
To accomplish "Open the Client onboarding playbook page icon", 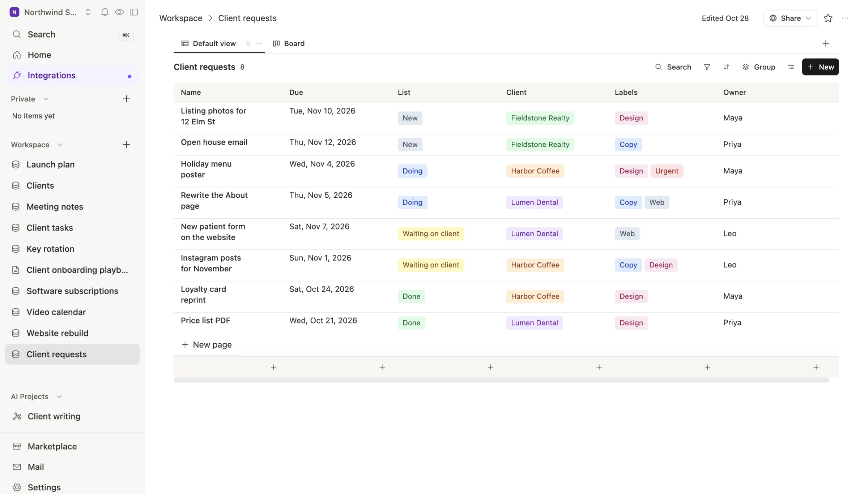I will tap(16, 270).
